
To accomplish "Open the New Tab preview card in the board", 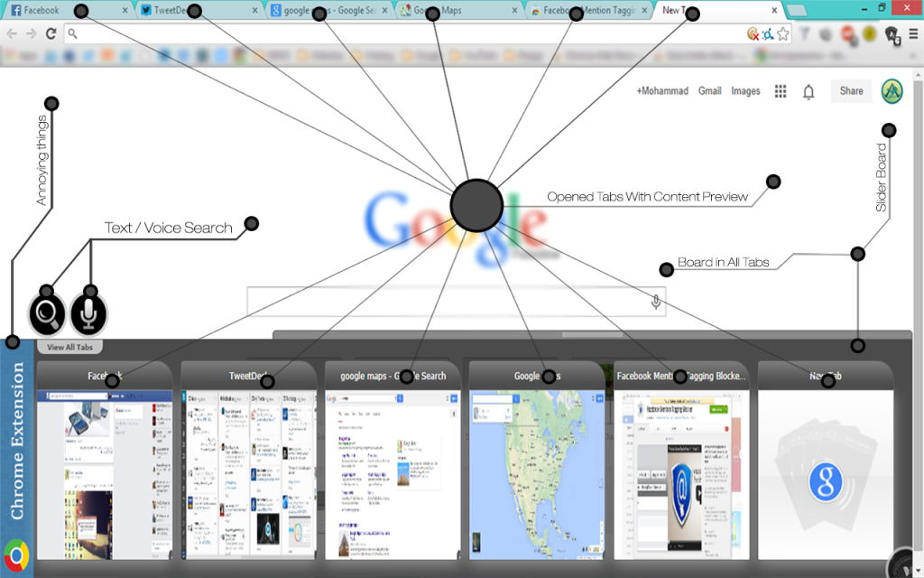I will pos(826,460).
